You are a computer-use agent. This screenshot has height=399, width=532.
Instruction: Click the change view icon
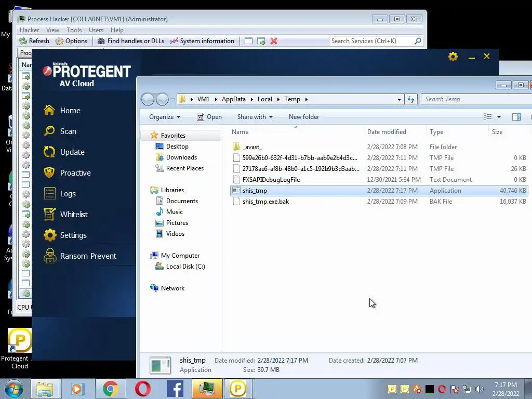(x=487, y=117)
